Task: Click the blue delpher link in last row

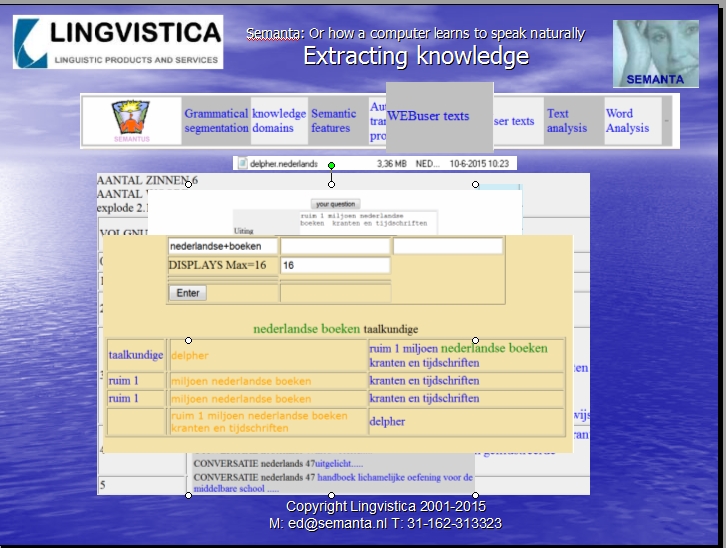Action: [x=387, y=422]
